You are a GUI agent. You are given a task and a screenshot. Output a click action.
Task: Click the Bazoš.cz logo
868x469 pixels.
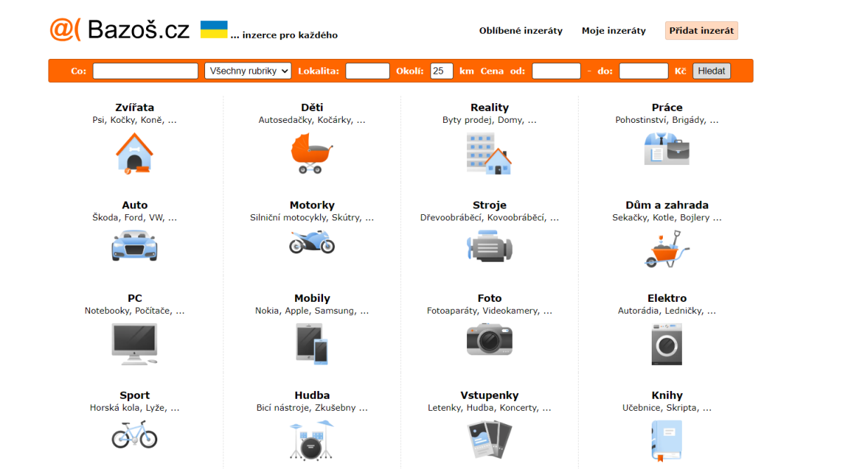119,29
